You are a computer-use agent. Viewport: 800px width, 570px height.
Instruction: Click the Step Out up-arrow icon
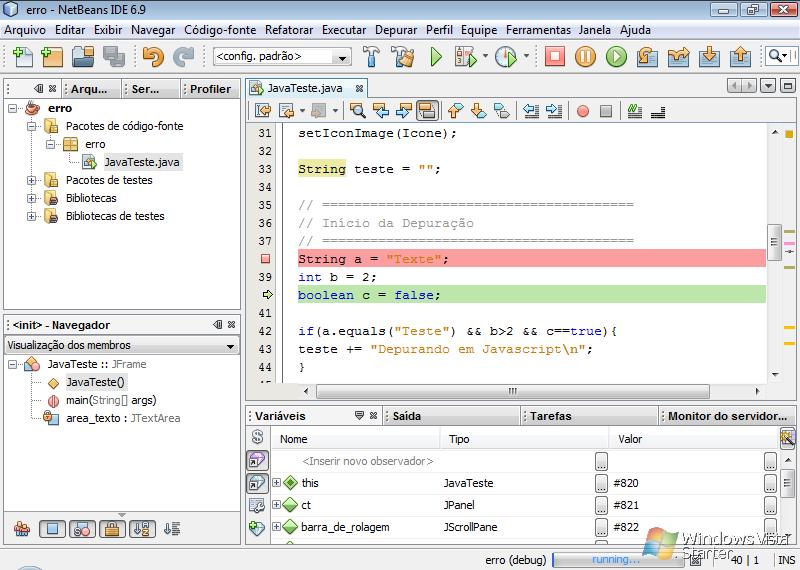pyautogui.click(x=740, y=56)
